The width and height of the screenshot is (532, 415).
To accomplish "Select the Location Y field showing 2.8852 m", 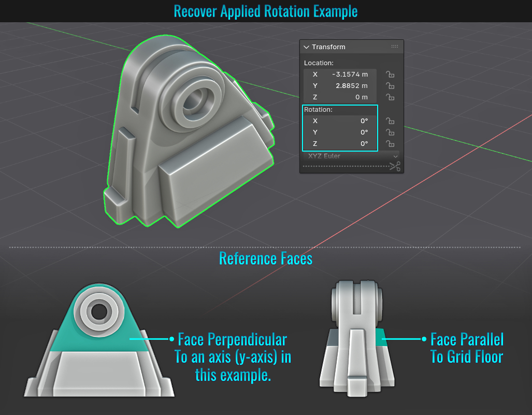I will pos(340,86).
